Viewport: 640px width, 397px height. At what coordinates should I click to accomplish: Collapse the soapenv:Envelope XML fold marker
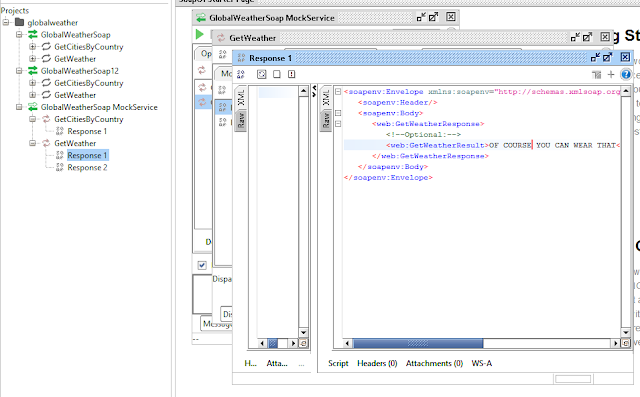click(338, 91)
